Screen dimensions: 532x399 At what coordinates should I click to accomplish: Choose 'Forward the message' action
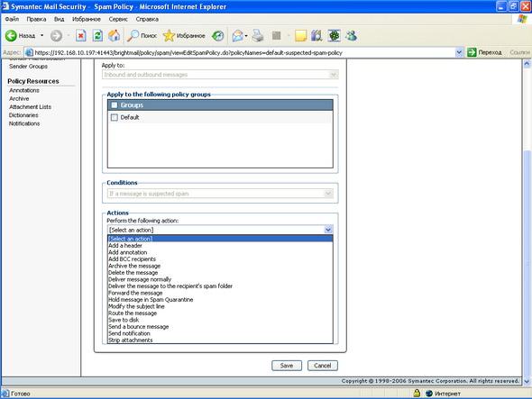220,293
